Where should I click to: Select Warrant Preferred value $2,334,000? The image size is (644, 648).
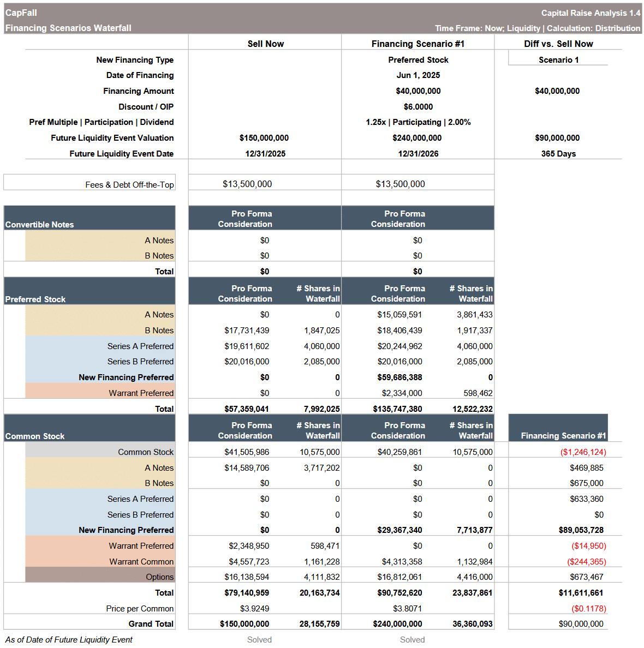(402, 393)
